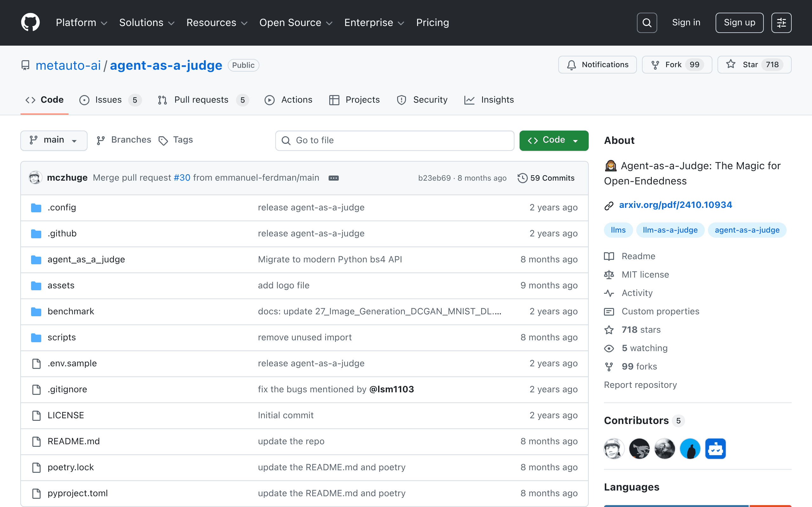Image resolution: width=812 pixels, height=507 pixels.
Task: Open the arxiv.org/pdf/2410.10934 link
Action: pos(675,205)
